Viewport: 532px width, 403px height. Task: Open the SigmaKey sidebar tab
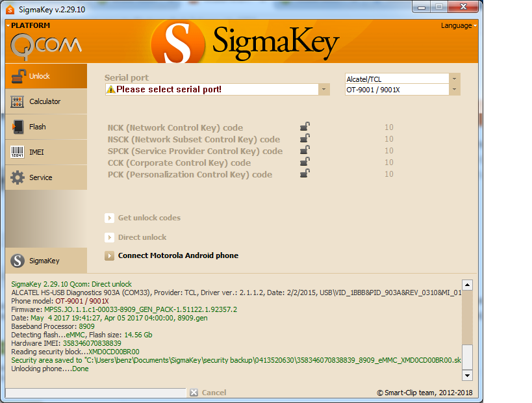tap(46, 261)
